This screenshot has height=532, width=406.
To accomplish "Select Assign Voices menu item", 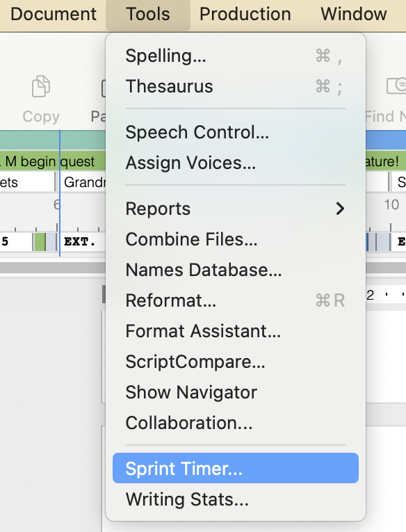I will [236, 163].
